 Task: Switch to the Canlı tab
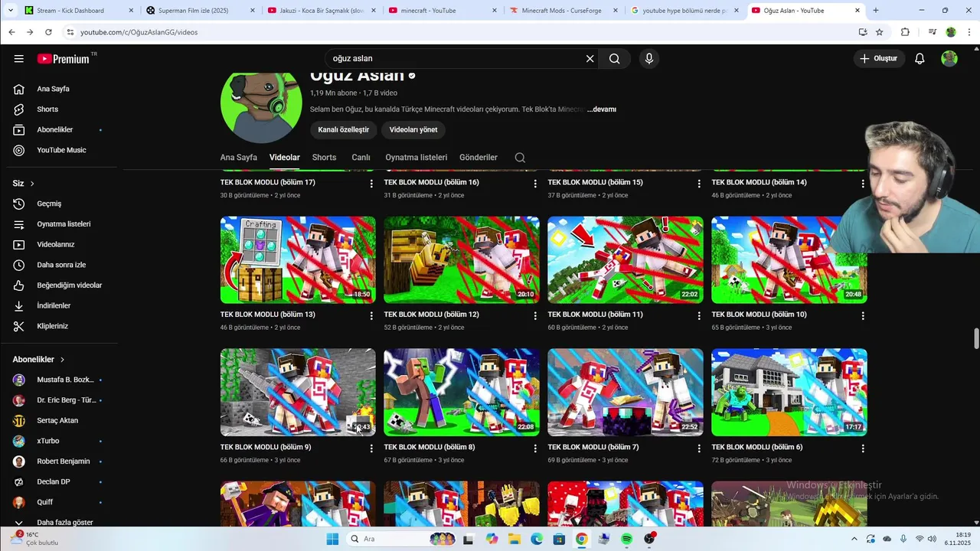pyautogui.click(x=361, y=158)
